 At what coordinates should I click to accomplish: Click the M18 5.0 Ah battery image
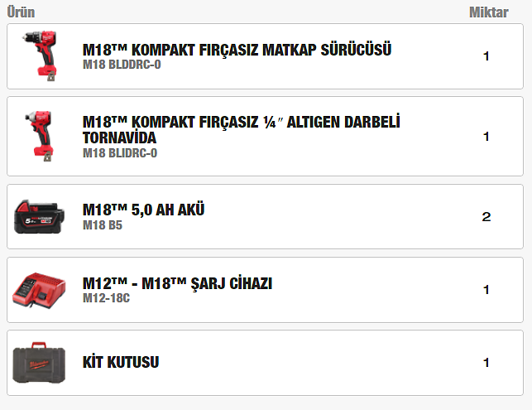coord(39,217)
